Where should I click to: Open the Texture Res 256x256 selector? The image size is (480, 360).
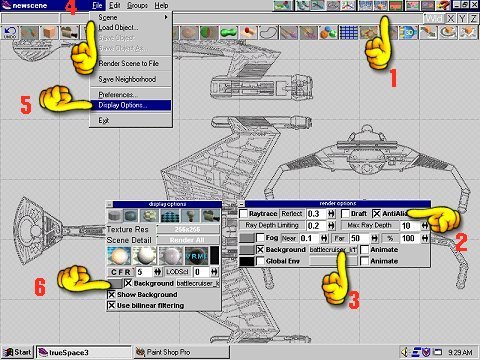coord(188,229)
